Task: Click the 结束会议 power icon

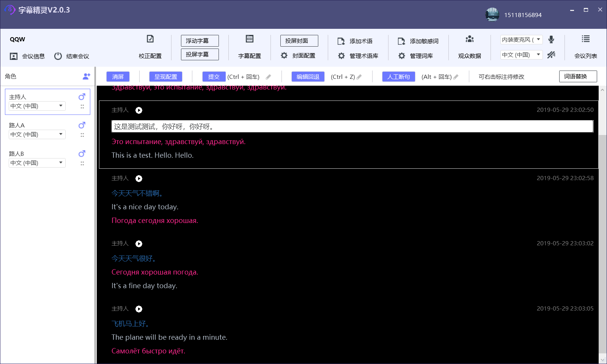Action: click(58, 56)
